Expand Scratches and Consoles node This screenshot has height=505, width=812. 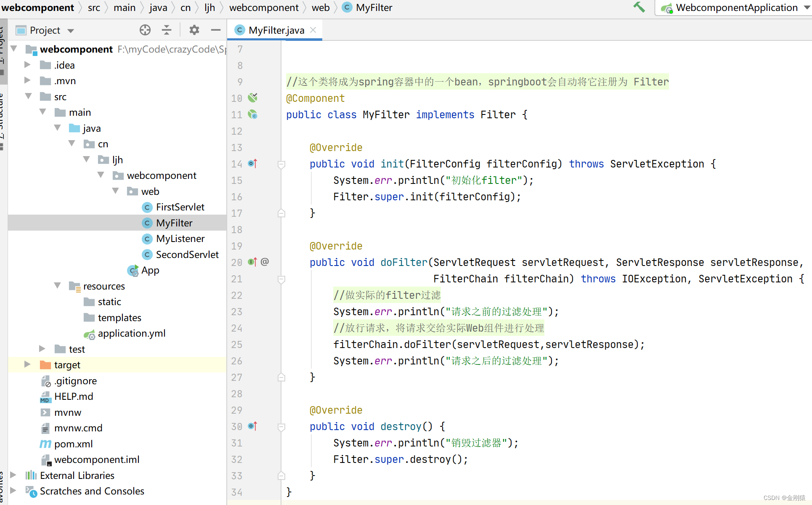coord(13,491)
